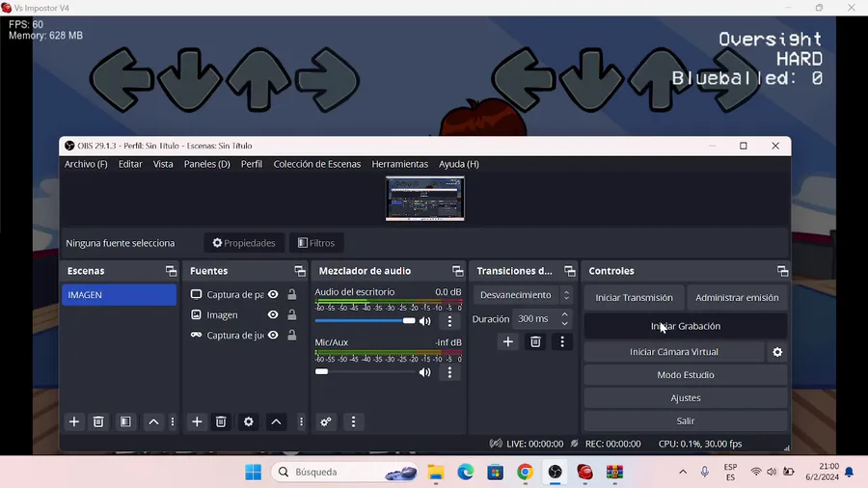This screenshot has height=488, width=868.
Task: Open Archivo (F) menu
Action: click(x=86, y=164)
